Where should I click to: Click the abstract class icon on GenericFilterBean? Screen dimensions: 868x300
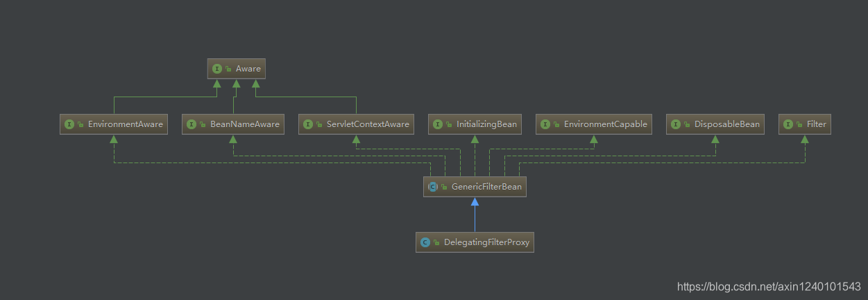(x=433, y=186)
